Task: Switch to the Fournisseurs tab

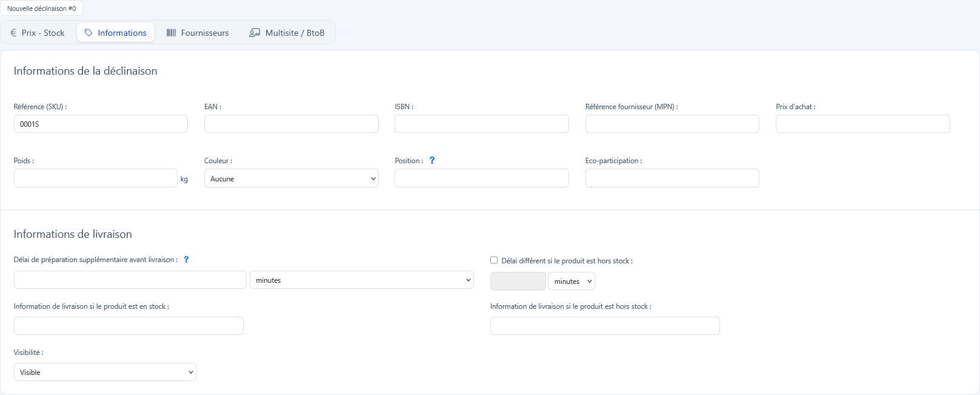Action: (x=198, y=33)
